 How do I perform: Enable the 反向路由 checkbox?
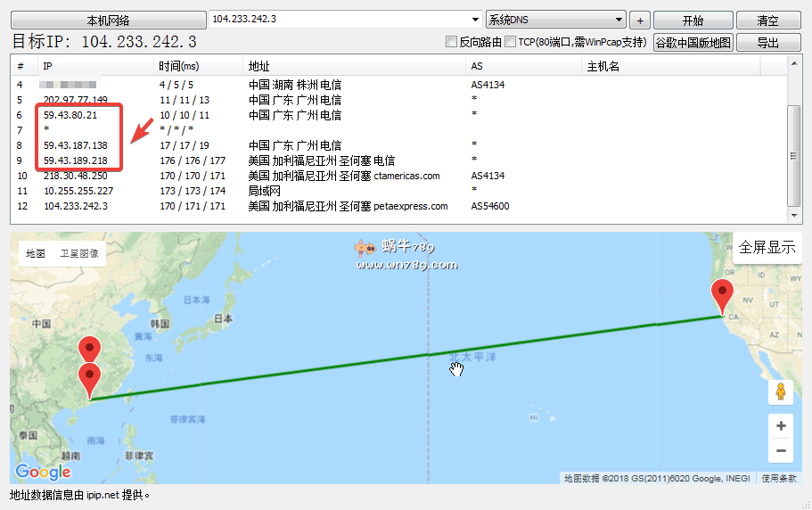pyautogui.click(x=451, y=42)
